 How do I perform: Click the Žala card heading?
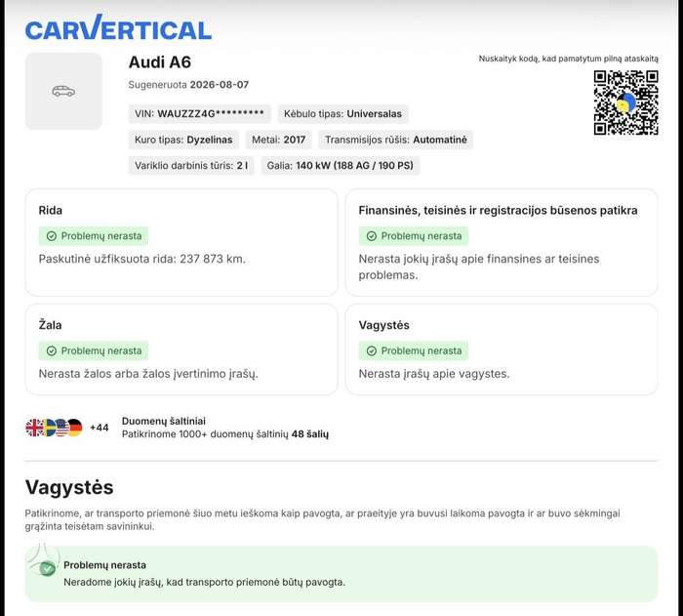[x=50, y=325]
